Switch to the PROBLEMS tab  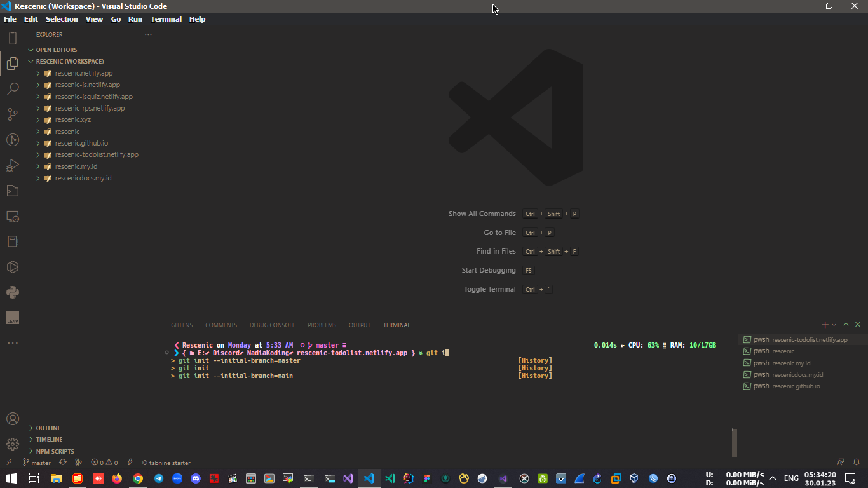click(322, 325)
